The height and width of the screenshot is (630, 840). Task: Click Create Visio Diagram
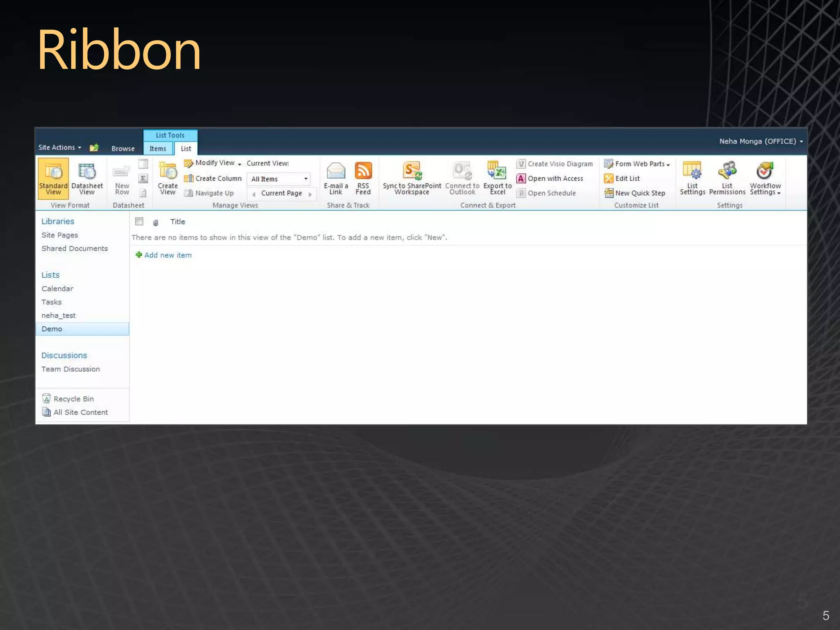pos(555,164)
